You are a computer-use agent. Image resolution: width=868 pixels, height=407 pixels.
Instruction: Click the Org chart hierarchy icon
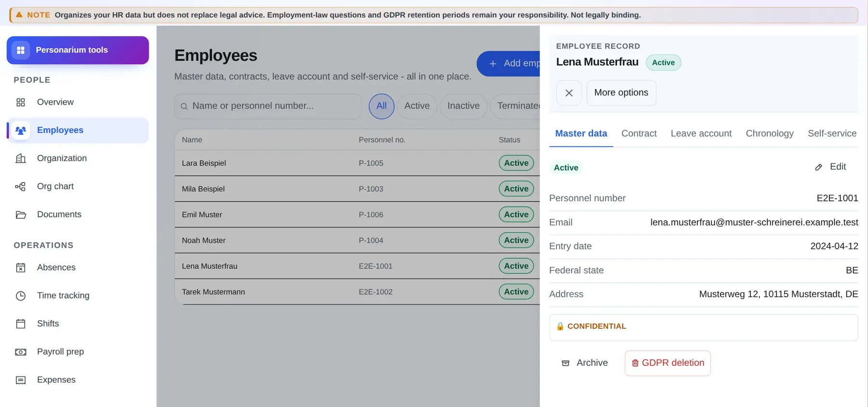tap(21, 186)
